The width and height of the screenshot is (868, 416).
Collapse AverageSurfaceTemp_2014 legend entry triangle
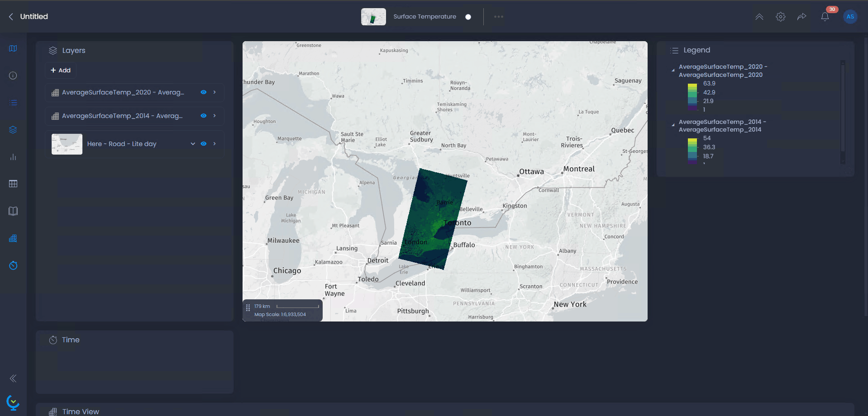[673, 125]
